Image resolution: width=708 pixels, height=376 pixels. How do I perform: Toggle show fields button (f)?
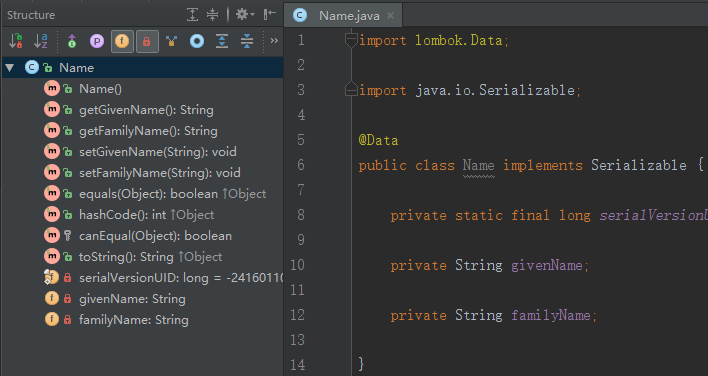[x=122, y=41]
